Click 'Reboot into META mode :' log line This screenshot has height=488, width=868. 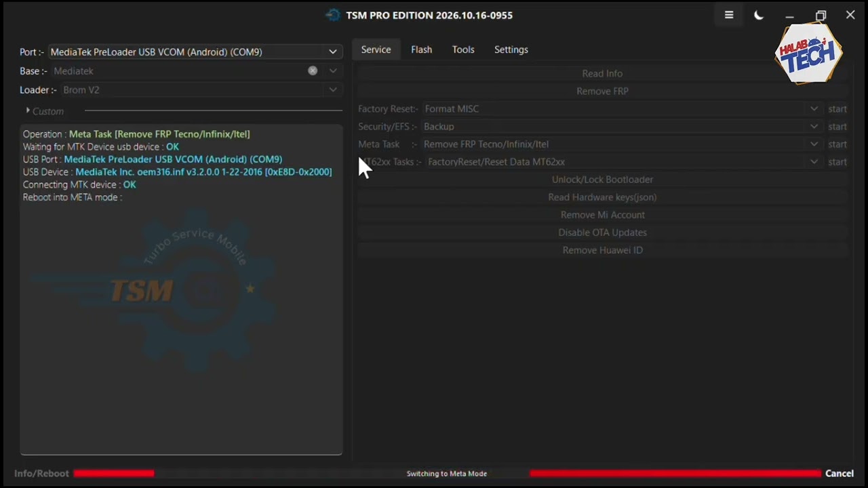[73, 197]
